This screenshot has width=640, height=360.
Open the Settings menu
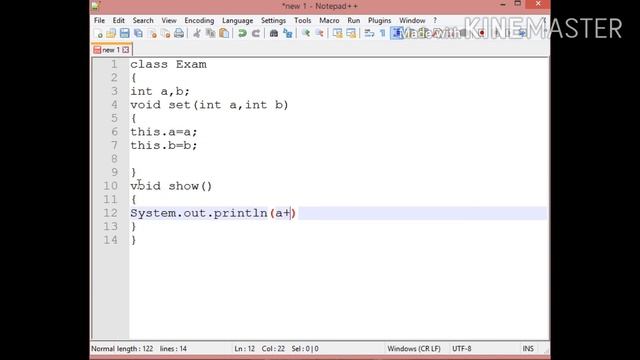pyautogui.click(x=273, y=20)
